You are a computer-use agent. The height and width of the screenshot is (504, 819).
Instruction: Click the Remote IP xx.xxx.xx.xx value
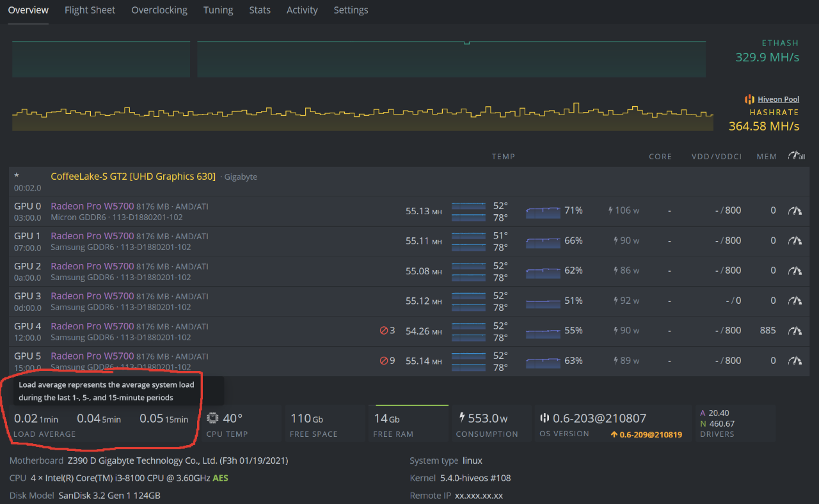(479, 496)
